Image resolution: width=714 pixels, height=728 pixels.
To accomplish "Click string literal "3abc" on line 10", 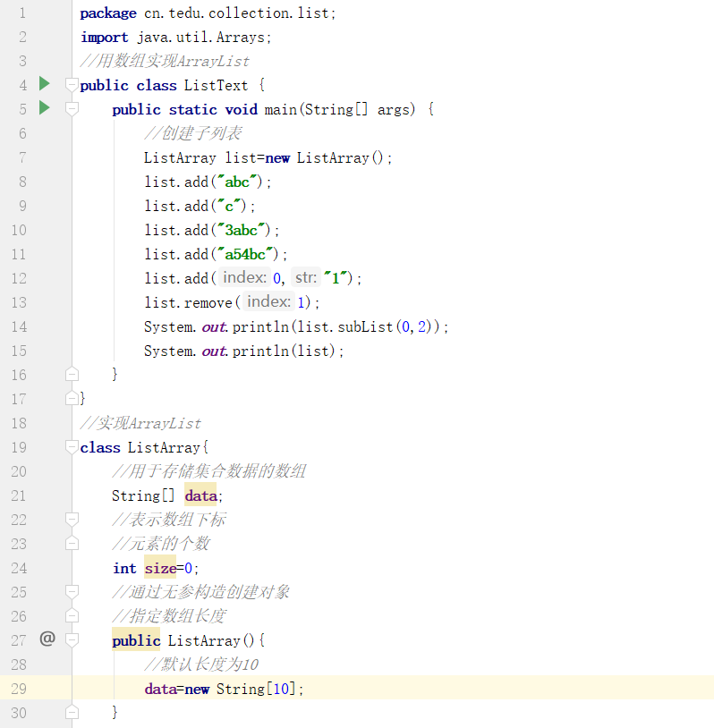I will coord(242,230).
